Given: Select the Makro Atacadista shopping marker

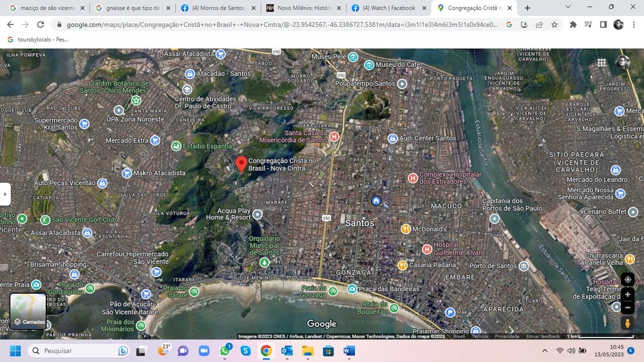Looking at the screenshot, I should [126, 173].
